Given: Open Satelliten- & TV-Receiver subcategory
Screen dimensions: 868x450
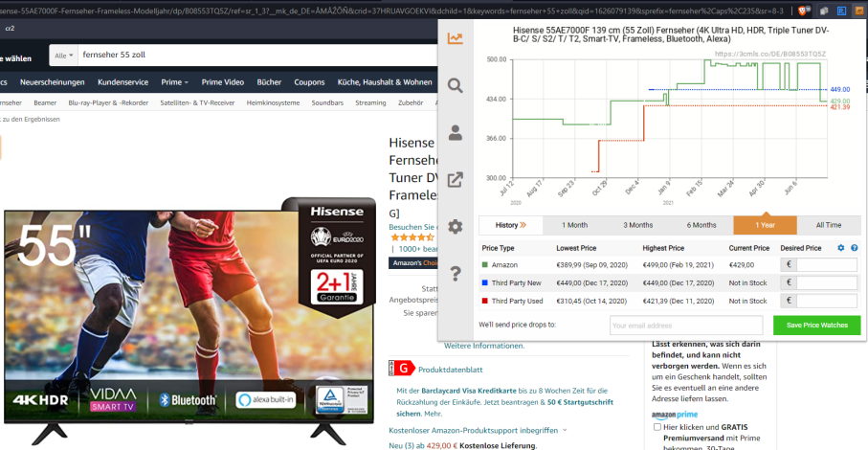Looking at the screenshot, I should click(x=198, y=103).
